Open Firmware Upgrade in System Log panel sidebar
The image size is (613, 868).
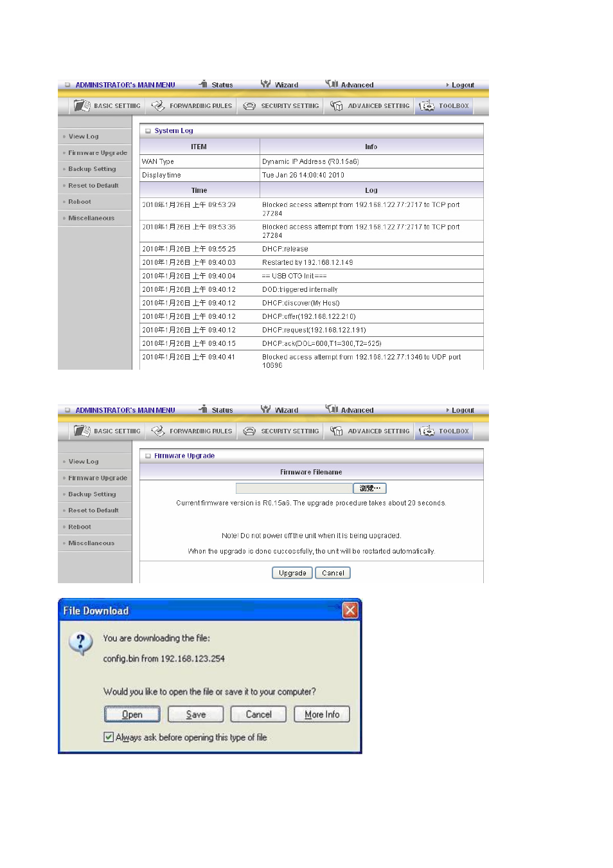click(x=98, y=153)
